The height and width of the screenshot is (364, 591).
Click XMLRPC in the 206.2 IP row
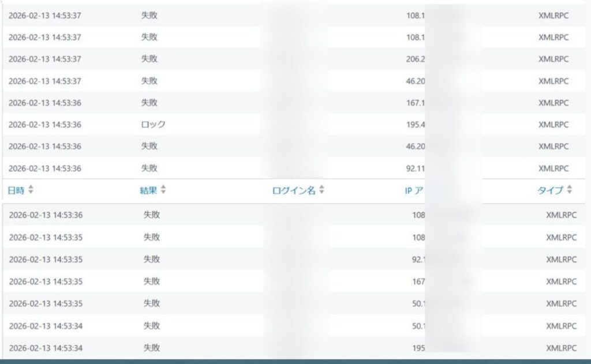(553, 59)
